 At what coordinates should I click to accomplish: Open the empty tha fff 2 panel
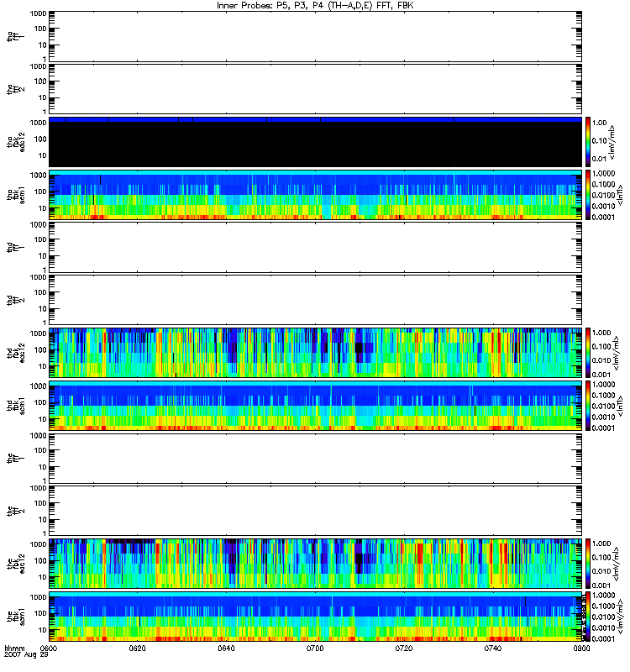click(316, 89)
